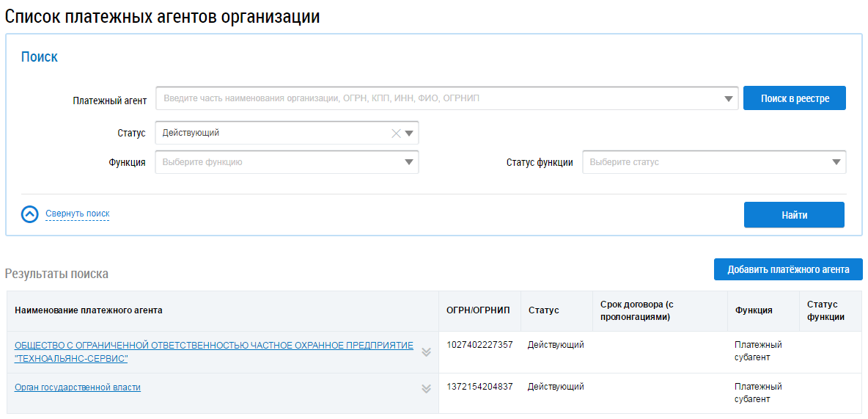
Task: Expand row details for Орган государственной власти
Action: 426,388
